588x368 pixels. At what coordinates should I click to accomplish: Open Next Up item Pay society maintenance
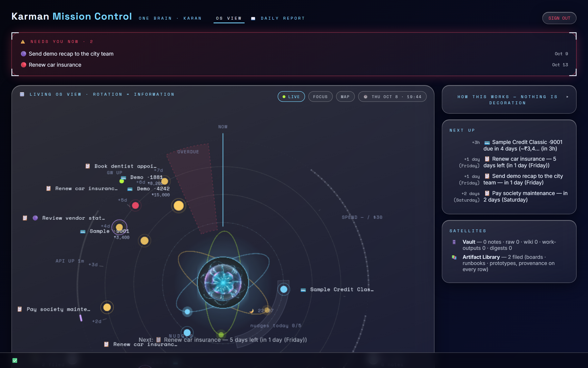(x=509, y=196)
